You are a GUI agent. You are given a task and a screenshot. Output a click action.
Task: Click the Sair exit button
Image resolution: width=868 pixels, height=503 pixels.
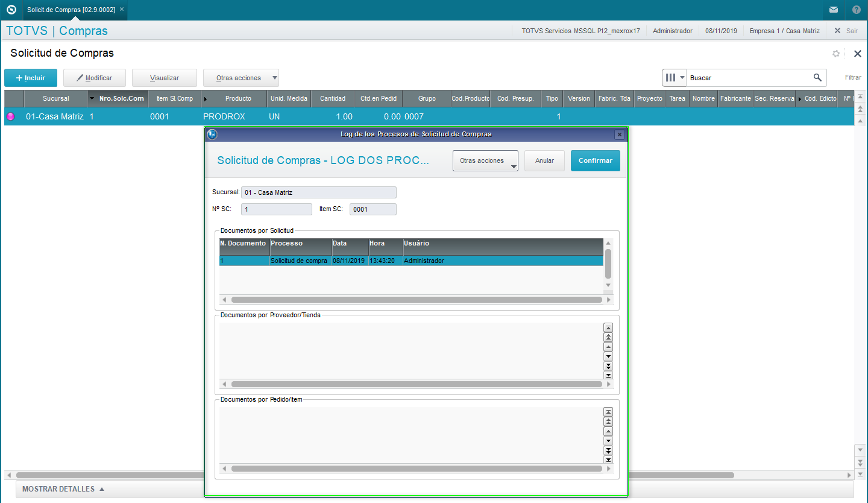pyautogui.click(x=846, y=31)
